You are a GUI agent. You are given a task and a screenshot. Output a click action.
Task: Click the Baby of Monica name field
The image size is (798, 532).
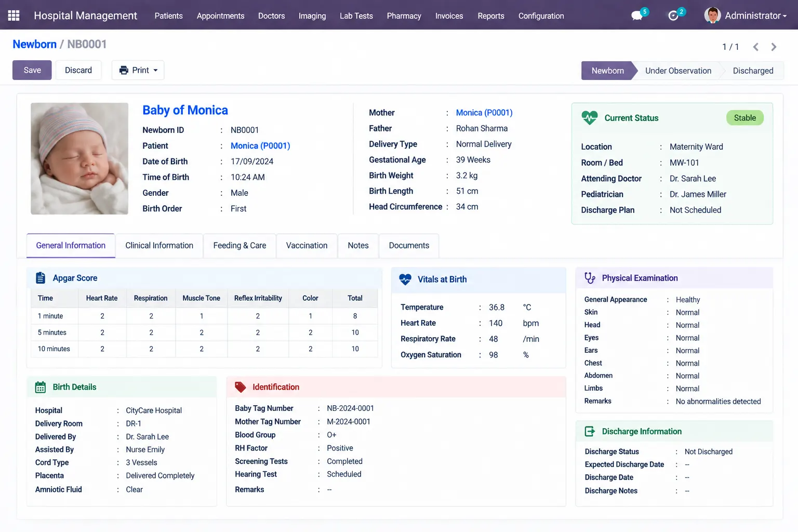tap(185, 110)
